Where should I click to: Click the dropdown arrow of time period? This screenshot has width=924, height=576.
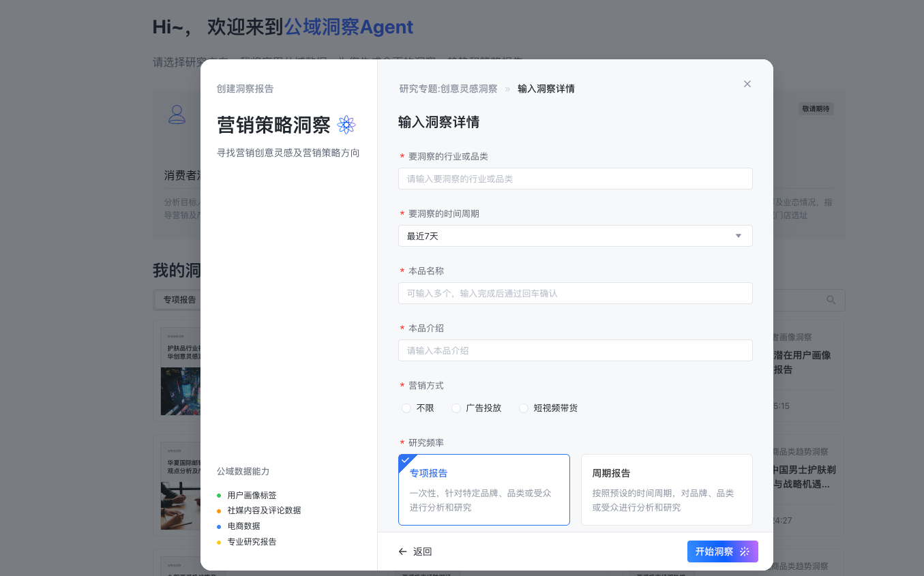738,236
